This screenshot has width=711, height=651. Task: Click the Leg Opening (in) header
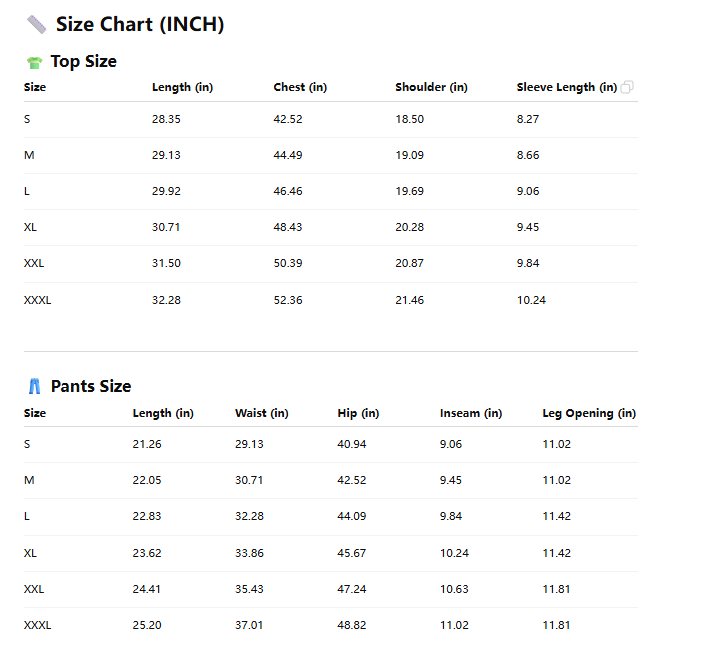(589, 413)
